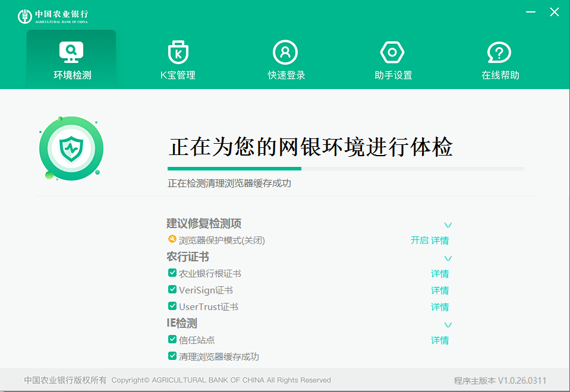Click the 环境检测 monitor icon
This screenshot has width=570, height=392.
(71, 52)
